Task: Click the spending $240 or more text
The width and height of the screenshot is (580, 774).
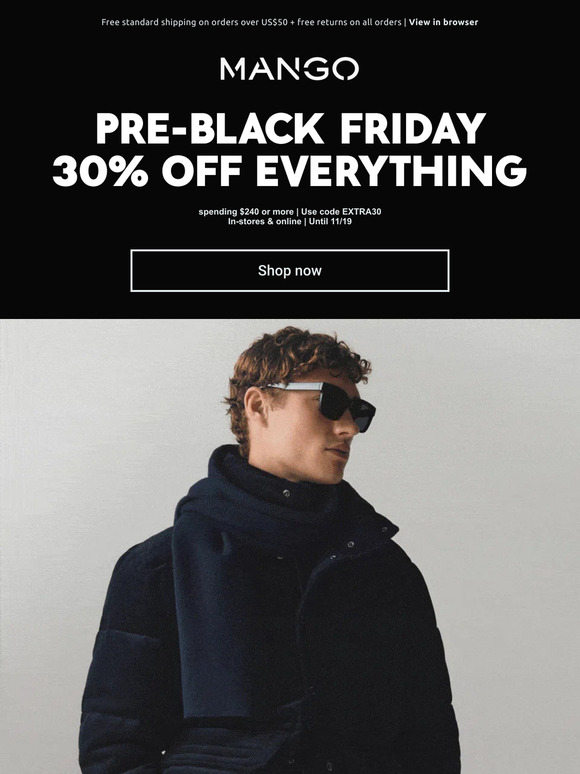Action: click(246, 212)
